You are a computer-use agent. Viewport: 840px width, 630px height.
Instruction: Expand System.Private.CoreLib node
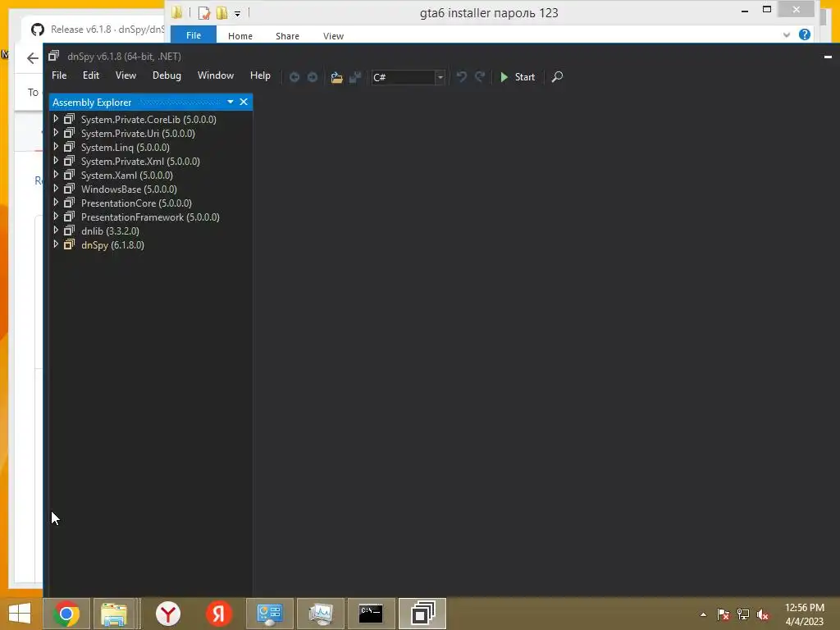coord(56,119)
